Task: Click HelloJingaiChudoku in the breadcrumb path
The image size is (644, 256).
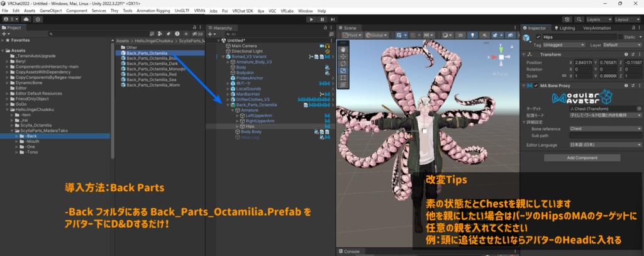Action: 153,41
